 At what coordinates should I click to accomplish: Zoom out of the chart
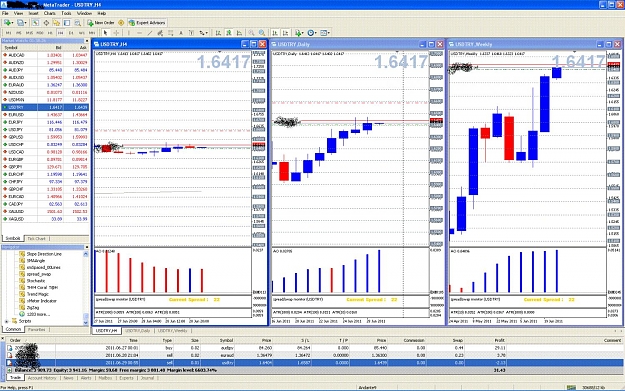pos(262,33)
